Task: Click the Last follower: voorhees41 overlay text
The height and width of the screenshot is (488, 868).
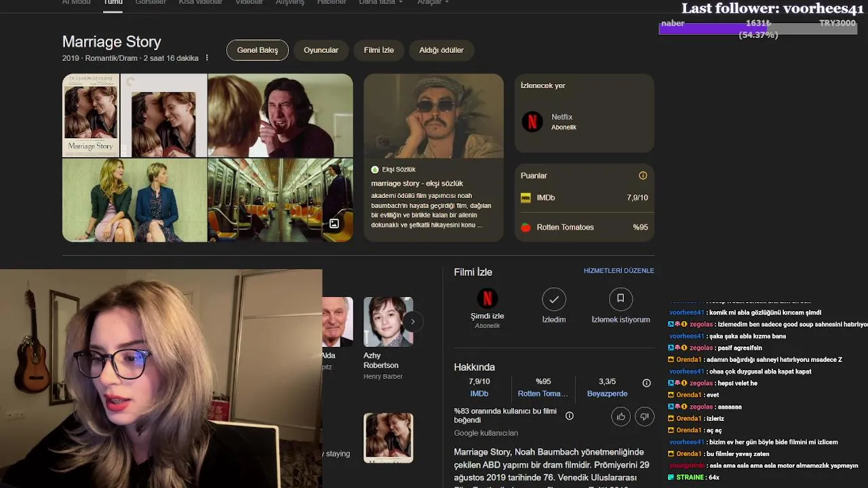Action: (772, 9)
